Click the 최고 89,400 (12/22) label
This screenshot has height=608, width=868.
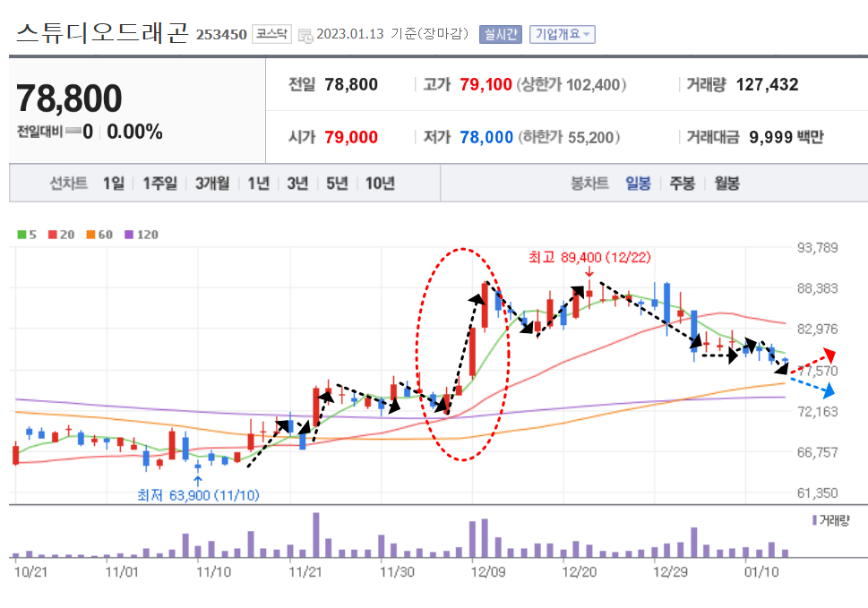pos(589,257)
